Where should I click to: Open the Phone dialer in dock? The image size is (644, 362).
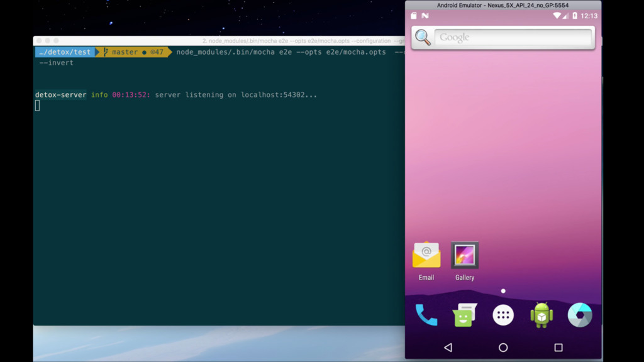[426, 315]
